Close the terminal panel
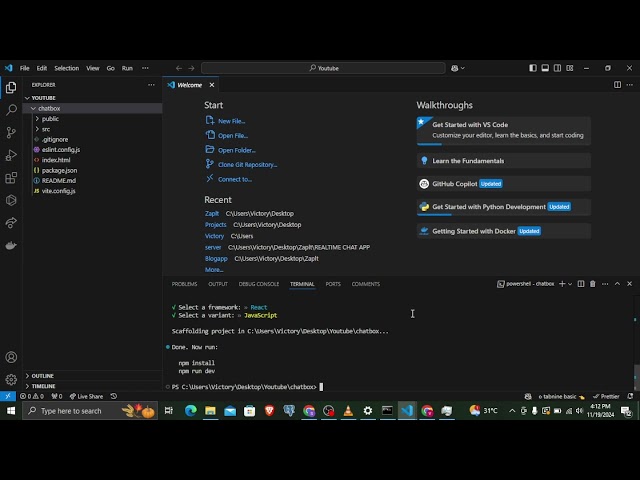The image size is (640, 480). tap(629, 284)
